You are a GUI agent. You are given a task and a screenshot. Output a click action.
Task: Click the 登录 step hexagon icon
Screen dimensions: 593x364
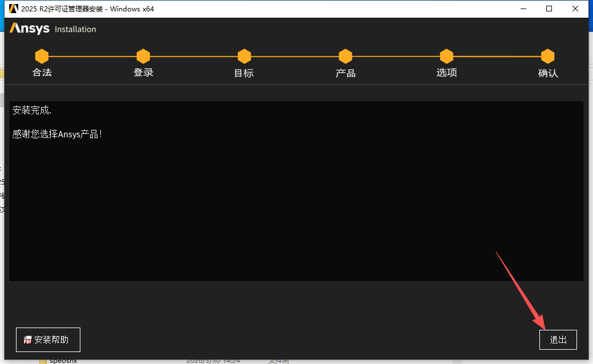coord(143,56)
